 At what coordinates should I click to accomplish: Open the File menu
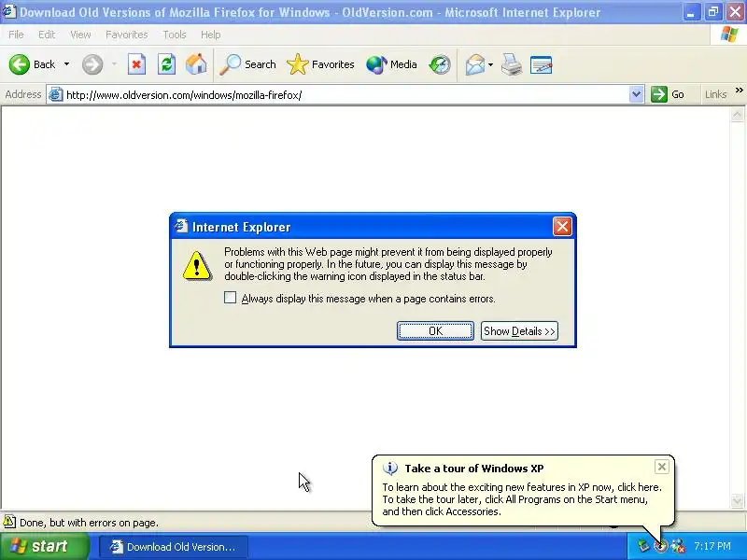16,35
